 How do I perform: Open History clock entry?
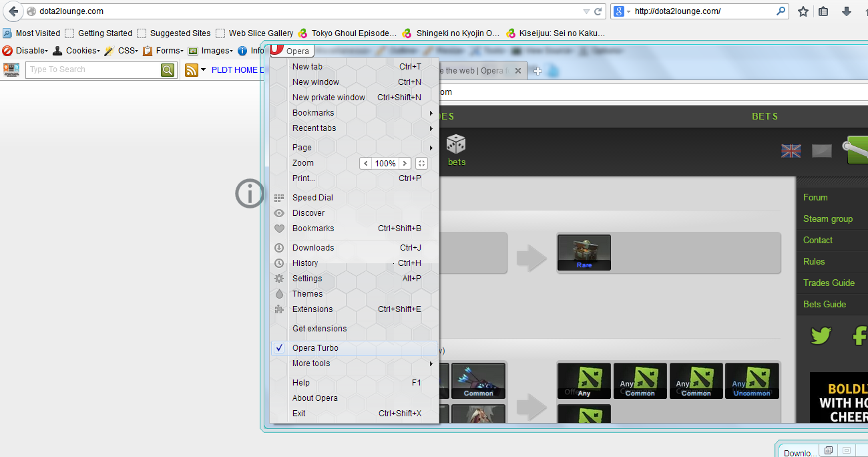[355, 263]
